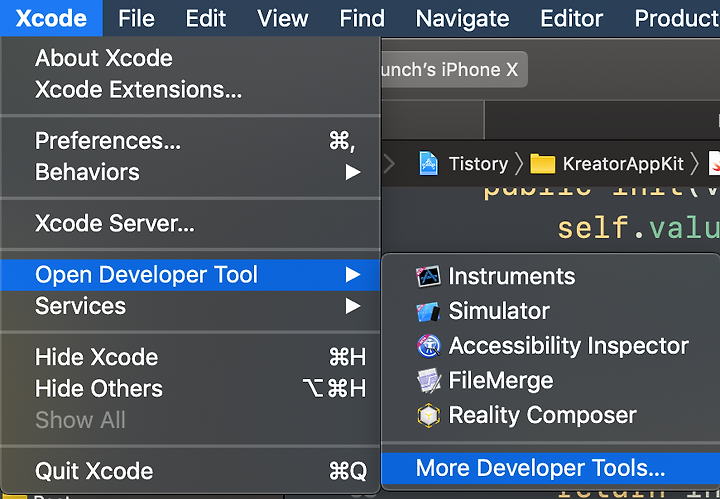The height and width of the screenshot is (499, 720).
Task: Open the Navigate menu
Action: pyautogui.click(x=462, y=18)
